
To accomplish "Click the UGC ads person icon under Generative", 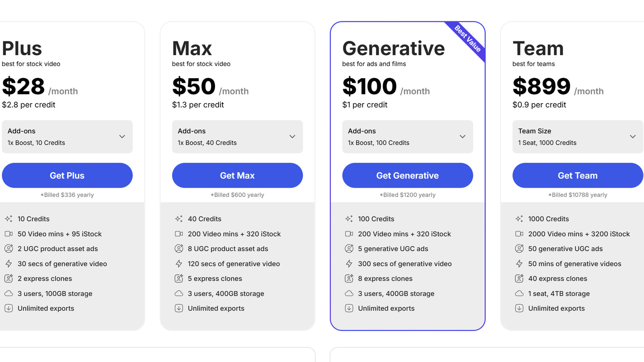I will point(349,248).
